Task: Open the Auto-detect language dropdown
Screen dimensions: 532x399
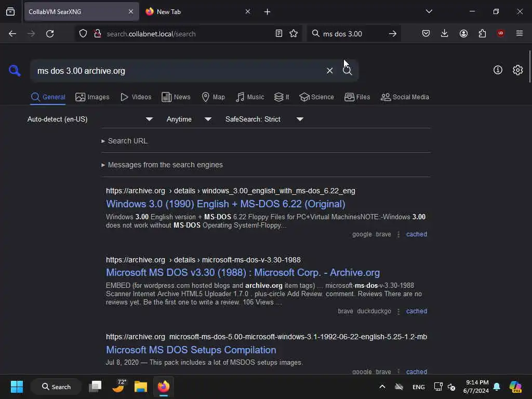Action: [x=90, y=119]
